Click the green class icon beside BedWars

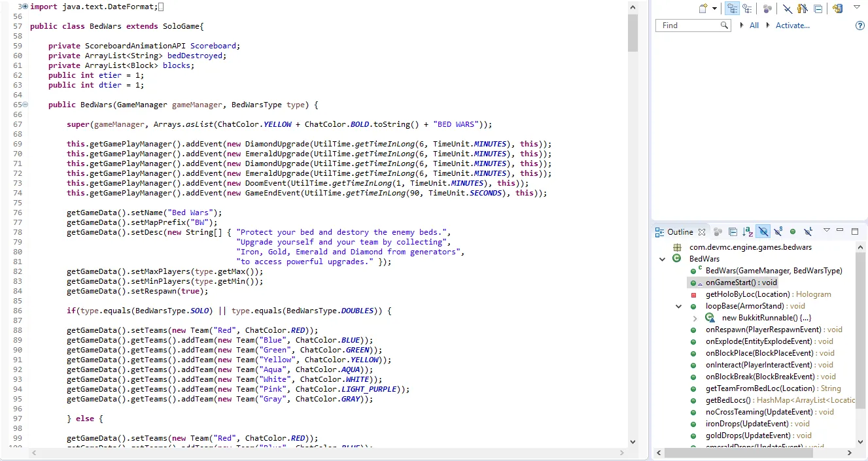pyautogui.click(x=677, y=259)
